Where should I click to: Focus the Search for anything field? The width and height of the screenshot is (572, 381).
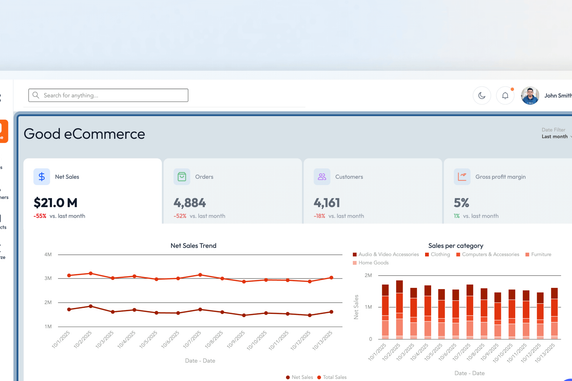pos(108,95)
